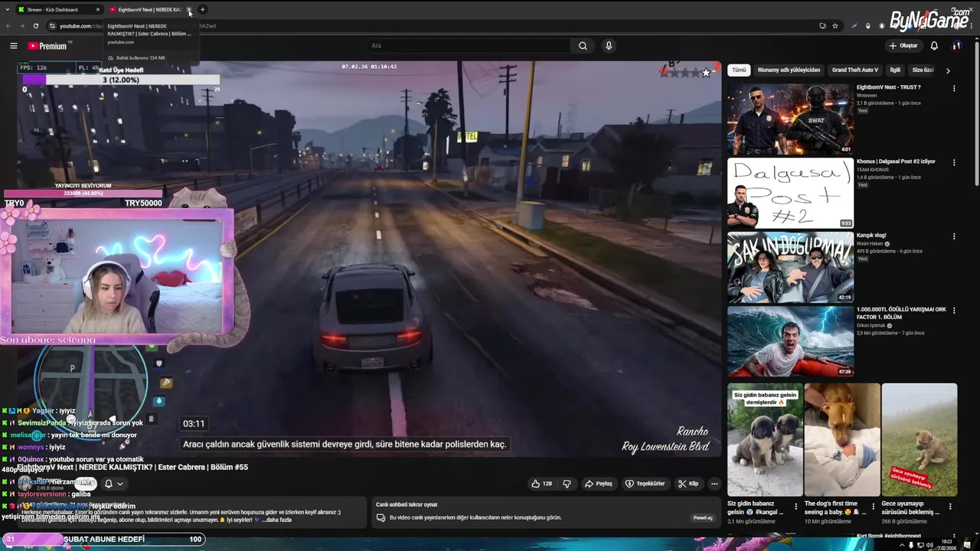
Task: Go to the YouTube Premium home logo
Action: click(47, 46)
